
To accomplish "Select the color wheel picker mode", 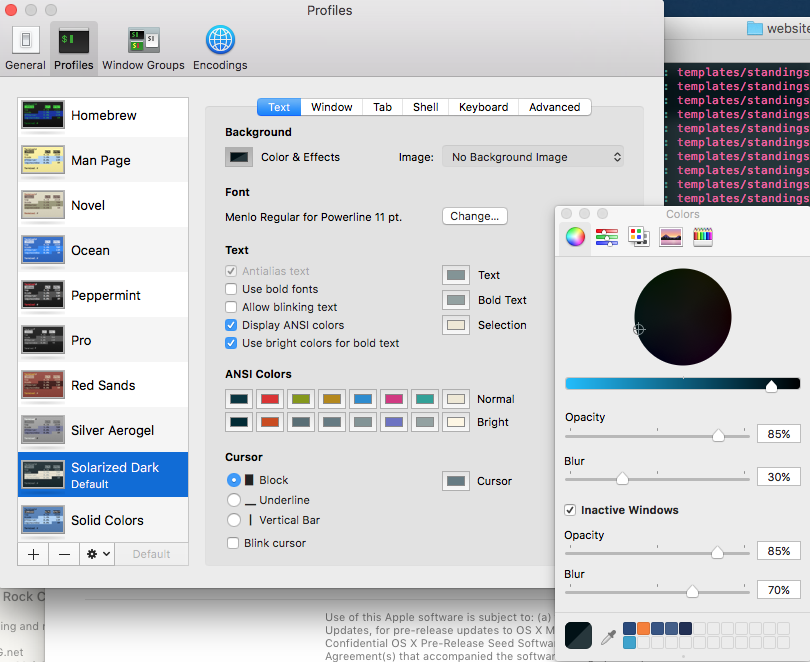I will (x=575, y=237).
